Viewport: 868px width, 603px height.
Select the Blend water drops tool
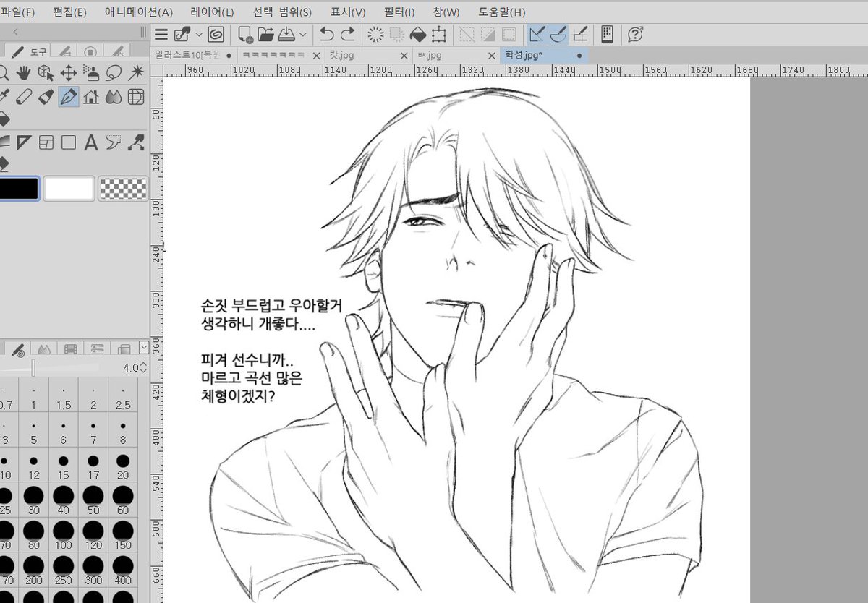[x=114, y=95]
